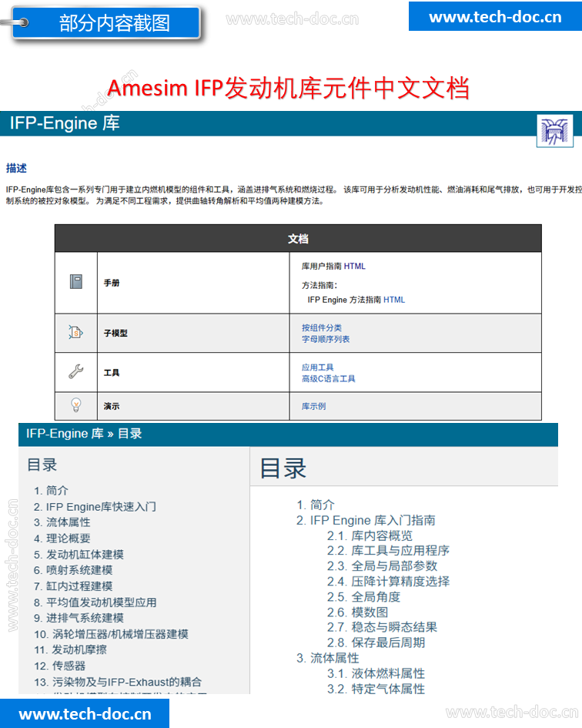This screenshot has height=728, width=582.
Task: Open 1. 简介 in main contents
Action: click(x=316, y=505)
